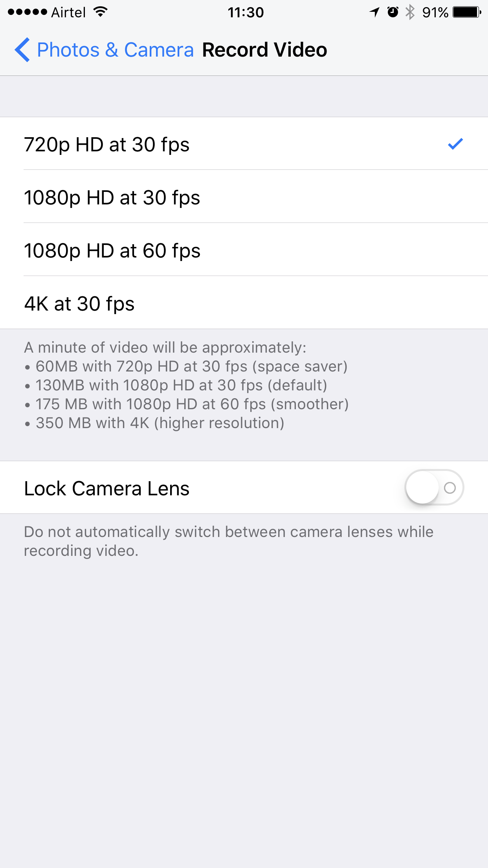Image resolution: width=488 pixels, height=868 pixels.
Task: Tap the video size information text
Action: 186,385
